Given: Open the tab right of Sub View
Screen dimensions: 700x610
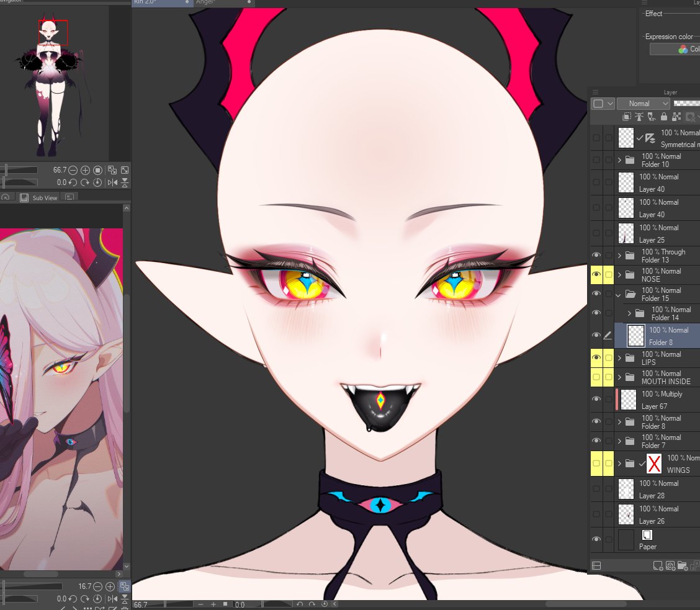Looking at the screenshot, I should (70, 197).
